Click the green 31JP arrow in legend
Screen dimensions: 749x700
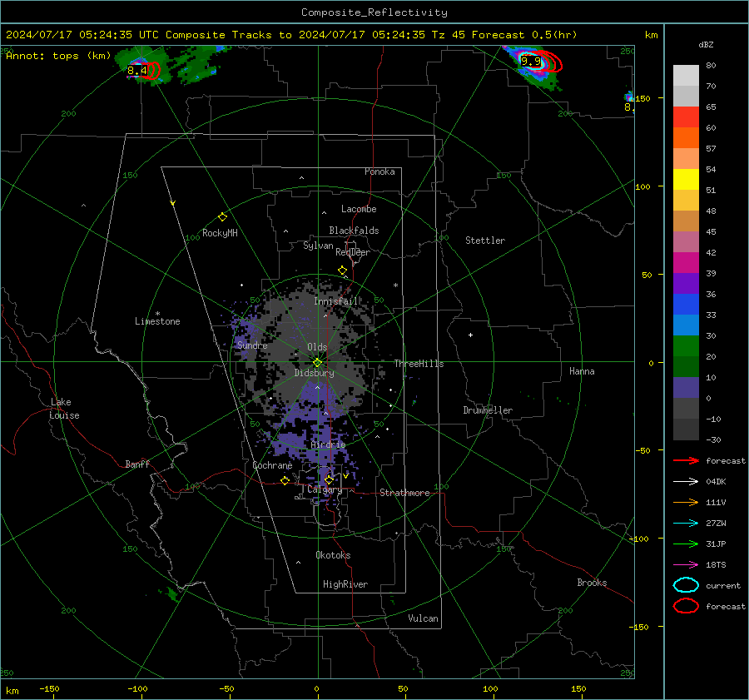click(686, 544)
